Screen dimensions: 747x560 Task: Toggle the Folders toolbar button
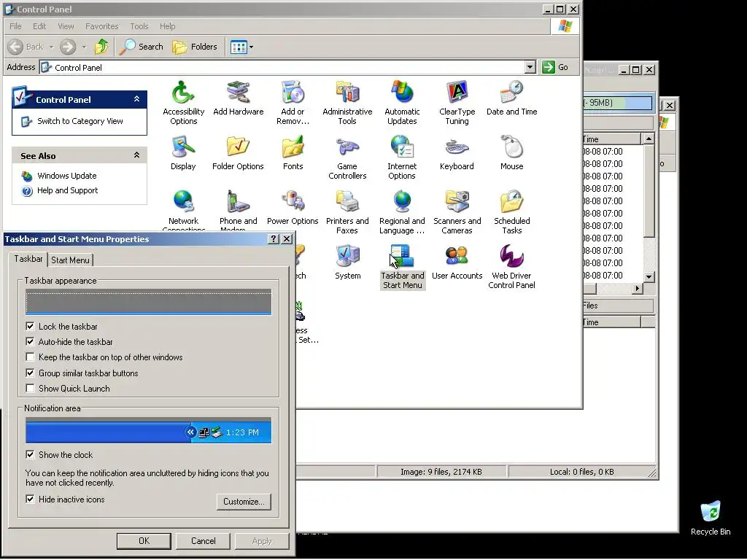195,47
